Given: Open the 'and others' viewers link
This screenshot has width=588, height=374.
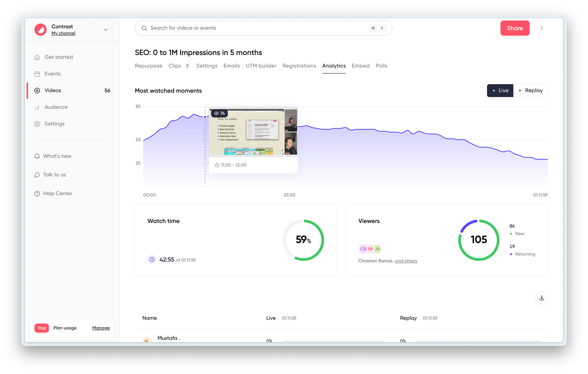Looking at the screenshot, I should pyautogui.click(x=406, y=261).
